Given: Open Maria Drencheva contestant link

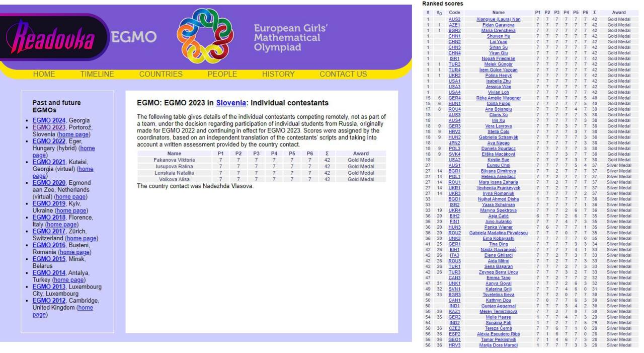Looking at the screenshot, I should pyautogui.click(x=499, y=31).
